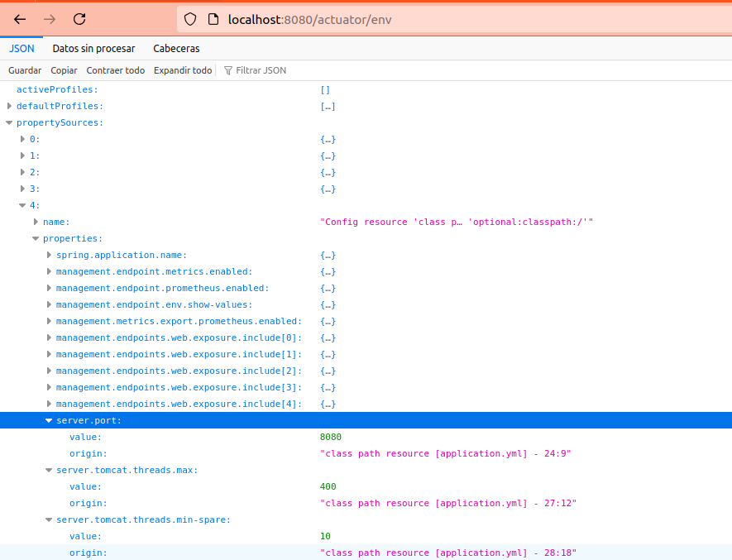Expand exposure.include[1] node

click(49, 354)
